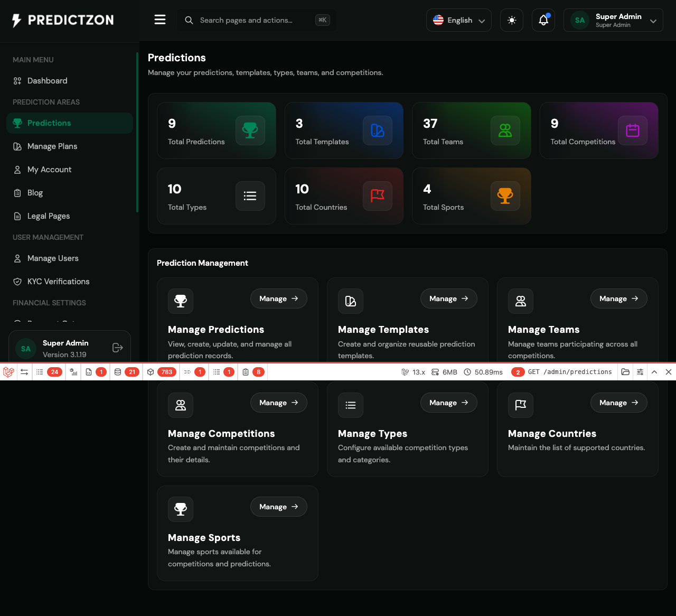Click the Manage Countries flag icon
The width and height of the screenshot is (676, 616).
[521, 405]
